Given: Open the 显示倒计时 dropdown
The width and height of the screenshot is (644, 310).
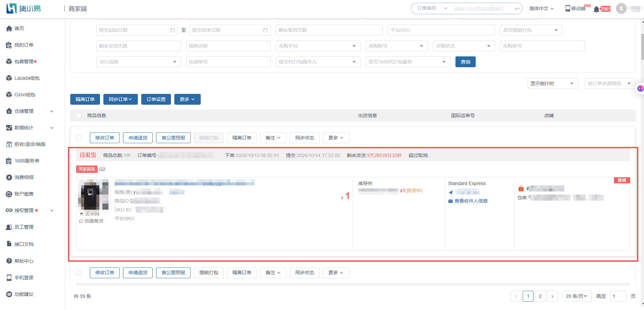Looking at the screenshot, I should click(x=552, y=83).
